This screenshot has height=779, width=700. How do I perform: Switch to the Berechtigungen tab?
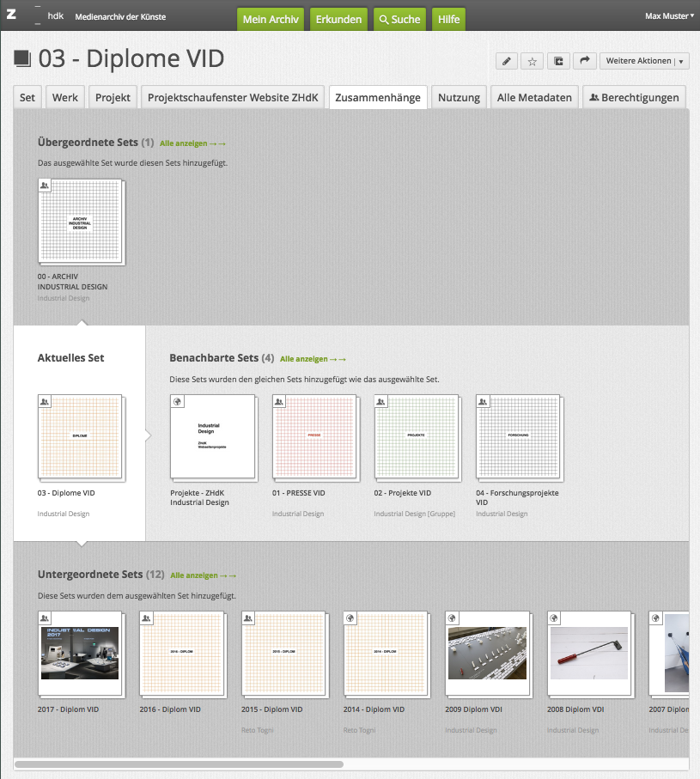(x=635, y=97)
